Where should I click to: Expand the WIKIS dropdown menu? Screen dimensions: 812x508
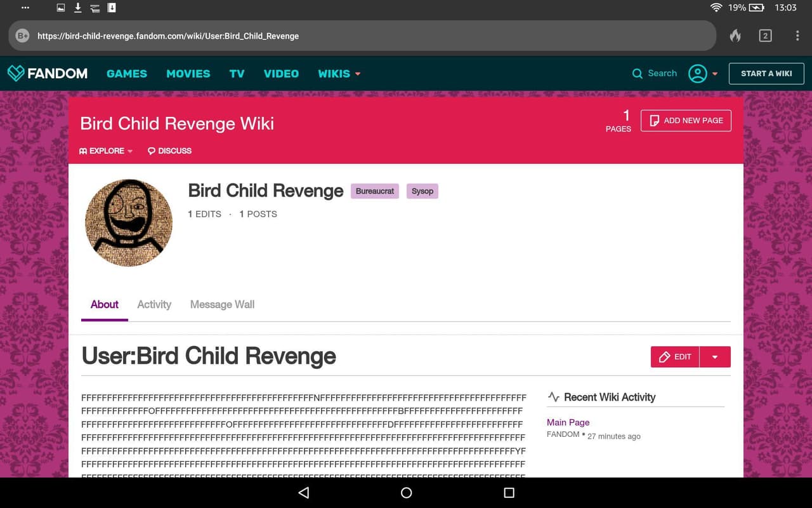pos(339,74)
